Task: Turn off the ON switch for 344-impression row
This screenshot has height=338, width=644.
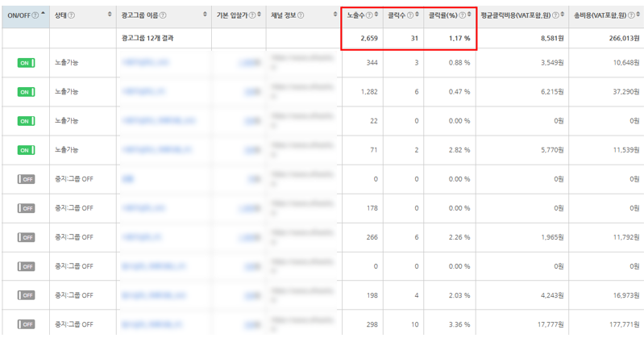Action: point(26,62)
